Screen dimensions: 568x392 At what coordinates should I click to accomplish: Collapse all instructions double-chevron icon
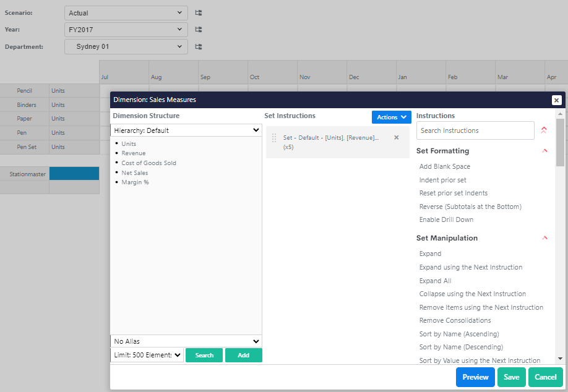[x=544, y=130]
